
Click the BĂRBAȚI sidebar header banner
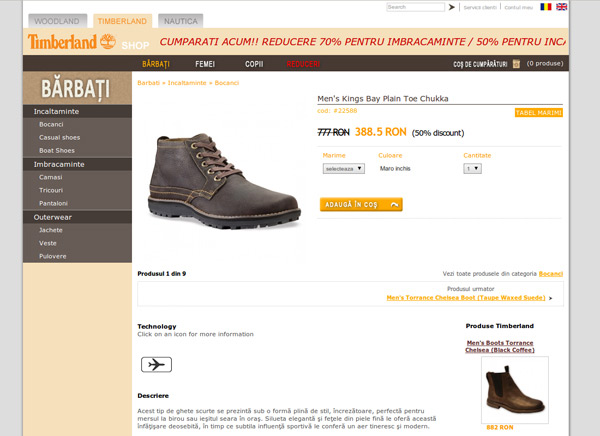click(77, 88)
